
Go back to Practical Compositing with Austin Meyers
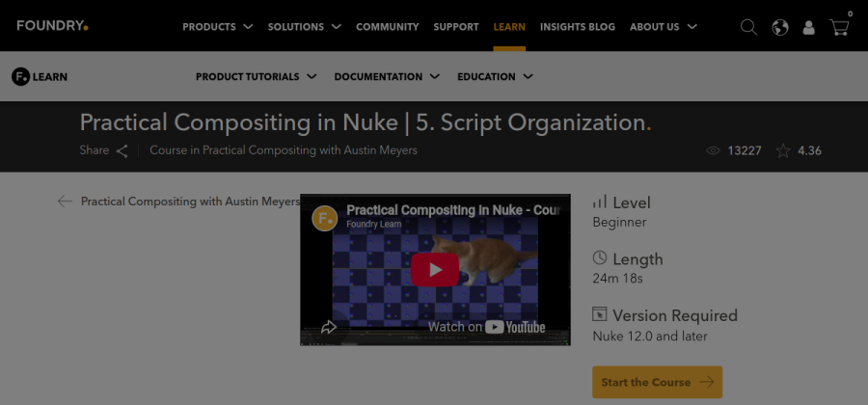click(190, 202)
